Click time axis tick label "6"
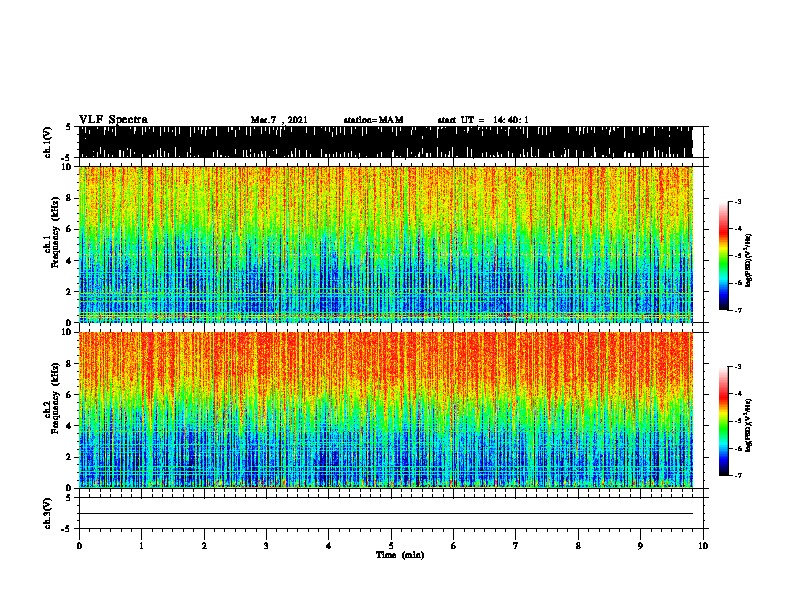 click(x=454, y=545)
